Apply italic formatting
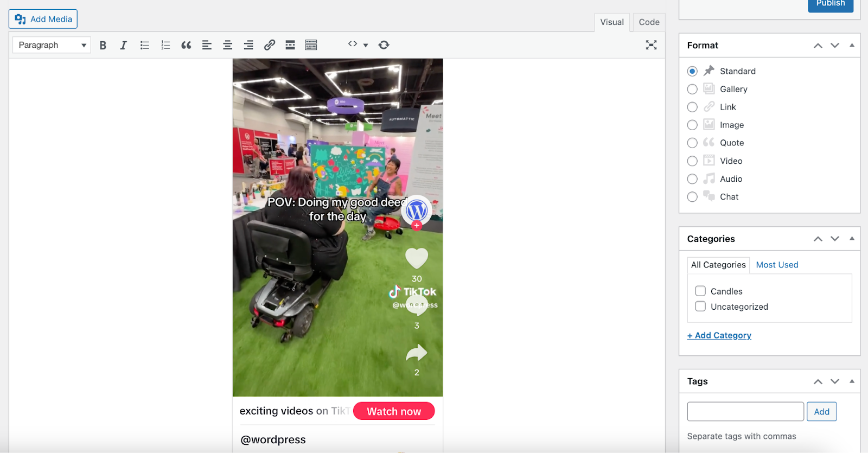 pos(124,45)
